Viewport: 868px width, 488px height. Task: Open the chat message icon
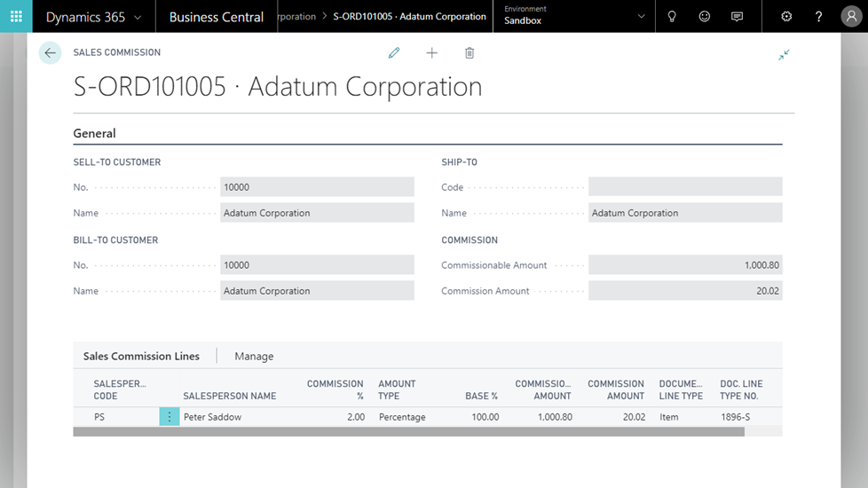click(x=737, y=17)
